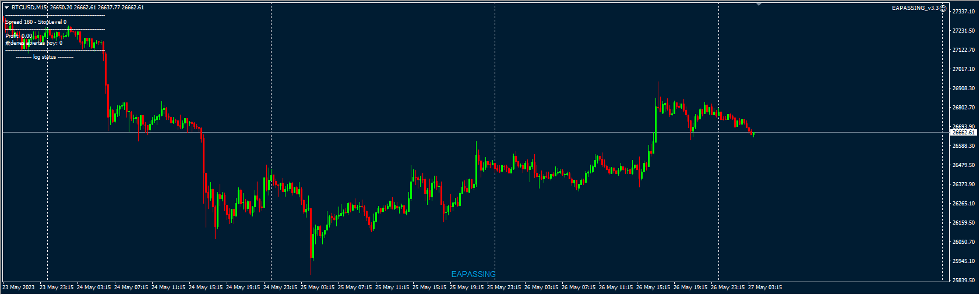Click the '26 May 23:15' time label
Viewport: 980px width, 295px height.
coord(728,287)
